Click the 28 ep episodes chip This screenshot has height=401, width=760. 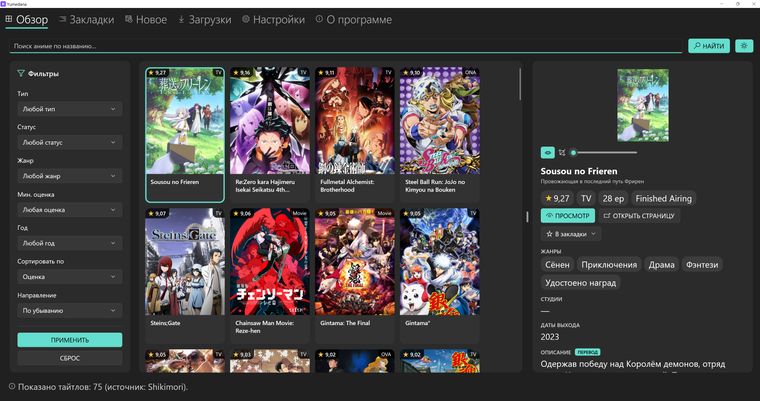[x=613, y=198]
